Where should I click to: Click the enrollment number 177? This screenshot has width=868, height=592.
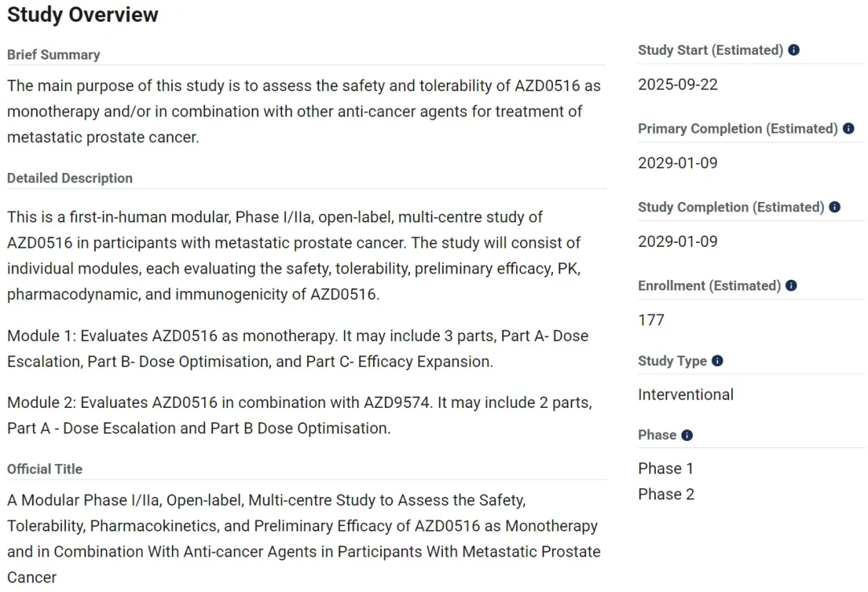[x=651, y=320]
